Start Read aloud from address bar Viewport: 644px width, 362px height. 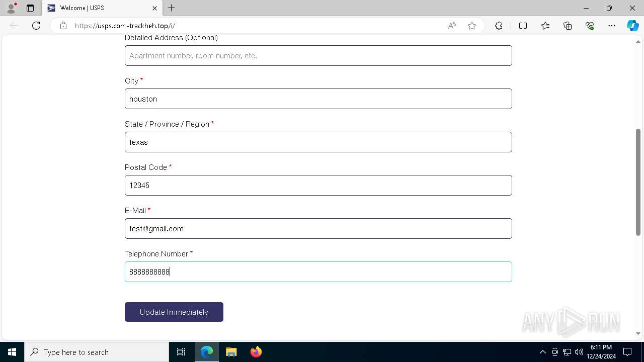coord(452,26)
